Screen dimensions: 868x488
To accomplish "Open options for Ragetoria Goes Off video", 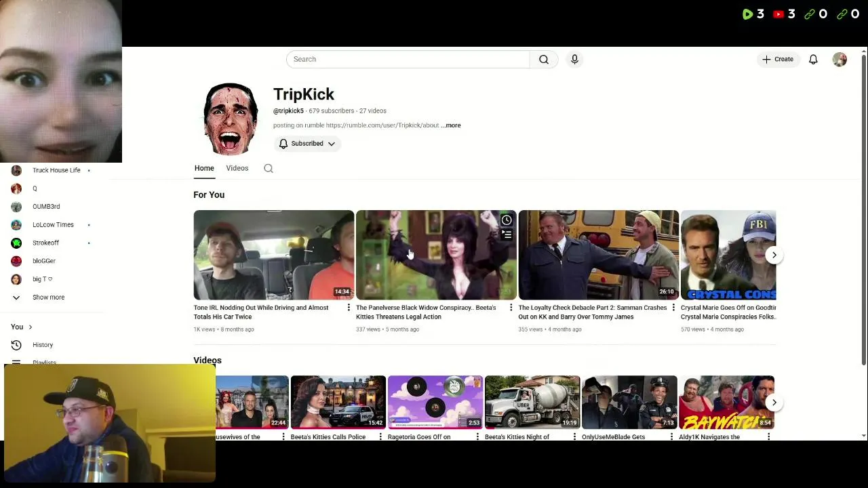I will pyautogui.click(x=477, y=437).
